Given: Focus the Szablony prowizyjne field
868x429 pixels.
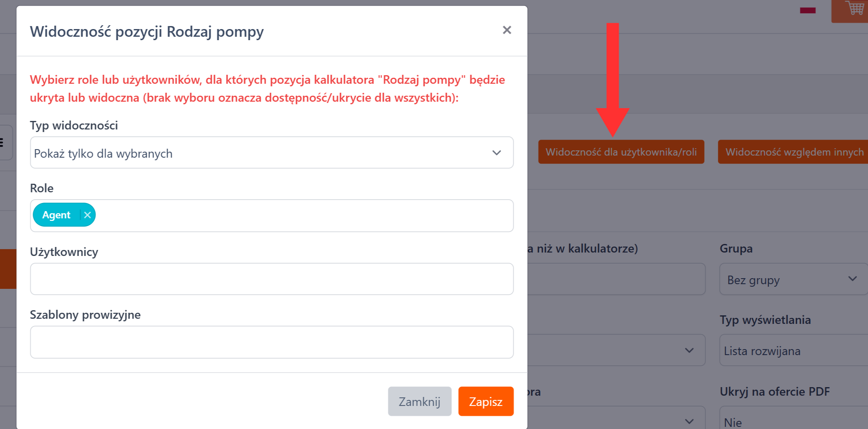Looking at the screenshot, I should pos(272,342).
